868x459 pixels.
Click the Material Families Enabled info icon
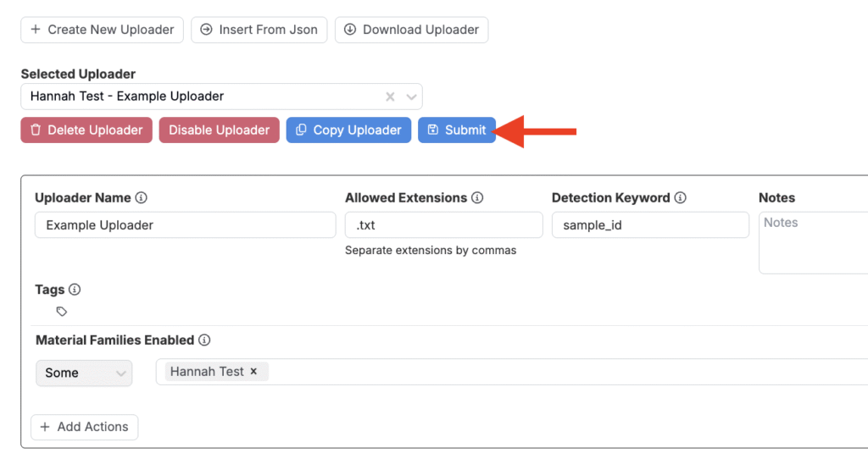tap(204, 340)
